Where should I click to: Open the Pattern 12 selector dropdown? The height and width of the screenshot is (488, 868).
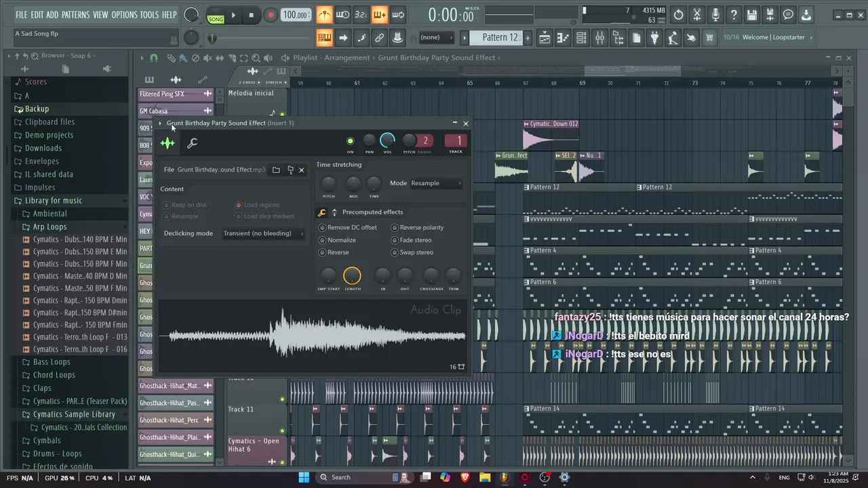(x=500, y=38)
